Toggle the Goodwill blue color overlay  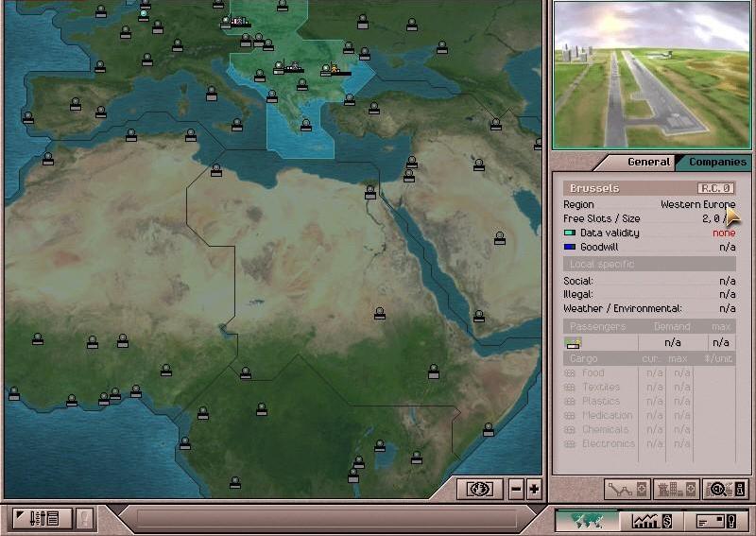[569, 247]
